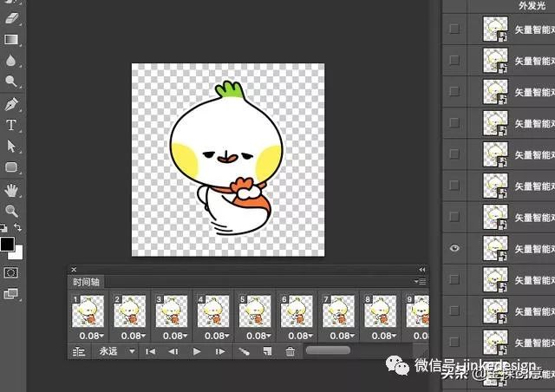Click the radish character on the canvas

226,160
